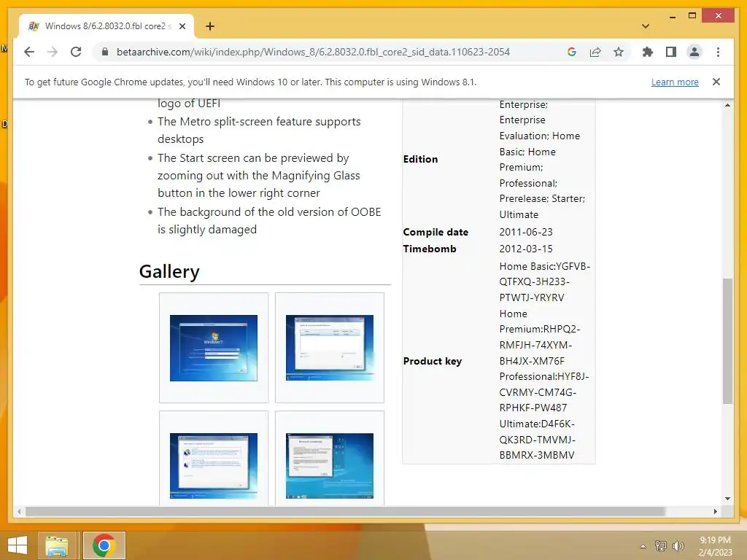Screen dimensions: 747x560
Task: Reload the current page
Action: pos(76,52)
